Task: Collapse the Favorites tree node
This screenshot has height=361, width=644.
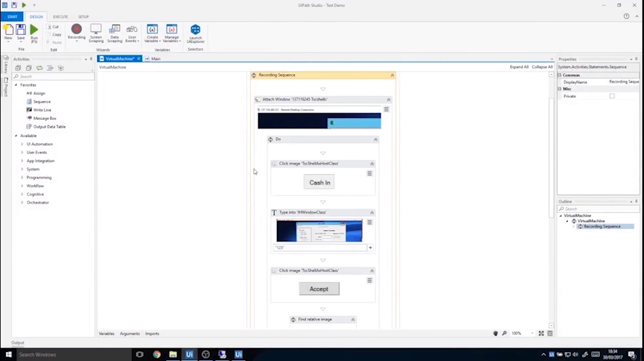Action: click(x=16, y=85)
